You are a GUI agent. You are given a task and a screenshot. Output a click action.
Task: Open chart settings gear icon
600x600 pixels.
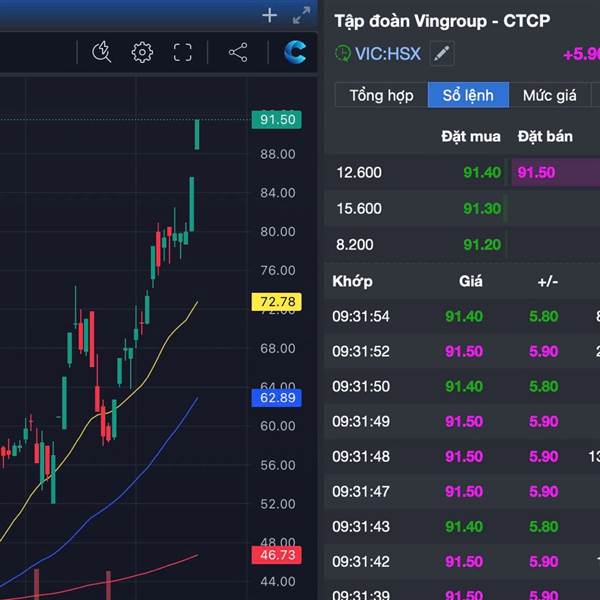tap(142, 52)
